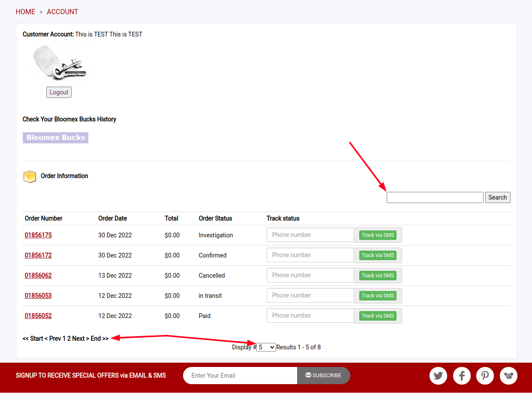Viewport: 532px width, 394px height.
Task: Click the handshake icon in footer
Action: pyautogui.click(x=508, y=376)
